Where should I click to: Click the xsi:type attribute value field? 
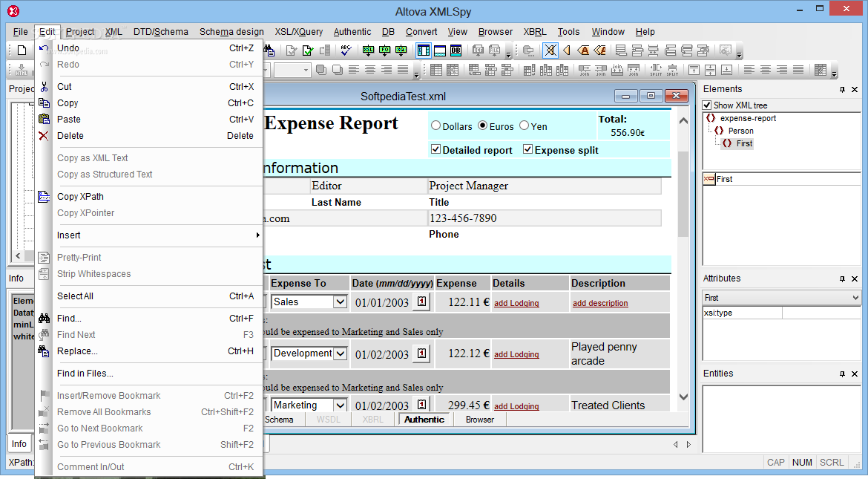coord(821,313)
